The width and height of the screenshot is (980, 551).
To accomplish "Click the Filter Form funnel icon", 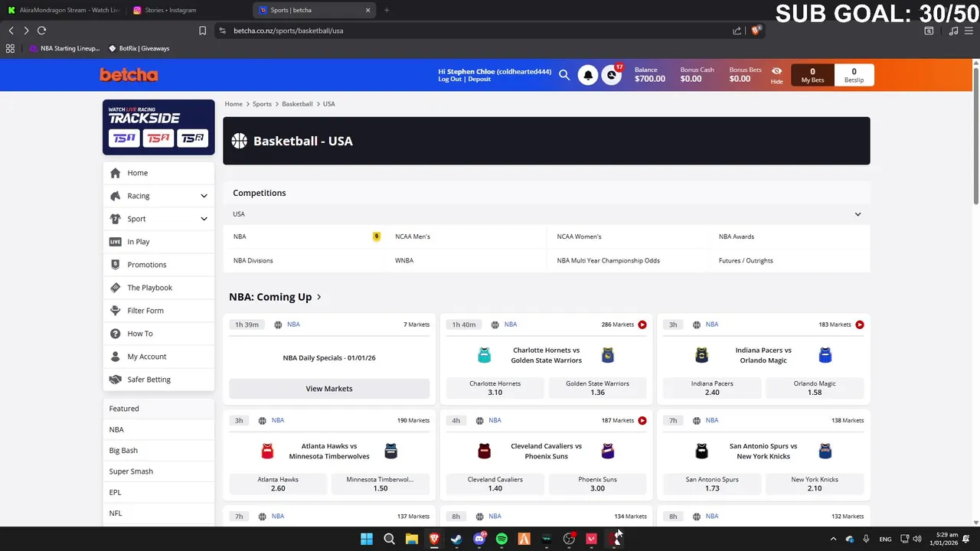I will click(x=115, y=311).
